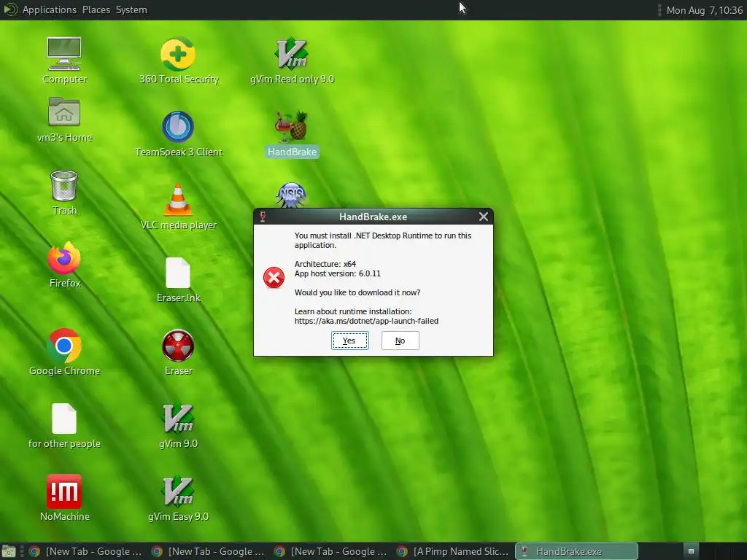Select the gVim Easy 9.0 icon
Image resolution: width=747 pixels, height=560 pixels.
pos(178,491)
